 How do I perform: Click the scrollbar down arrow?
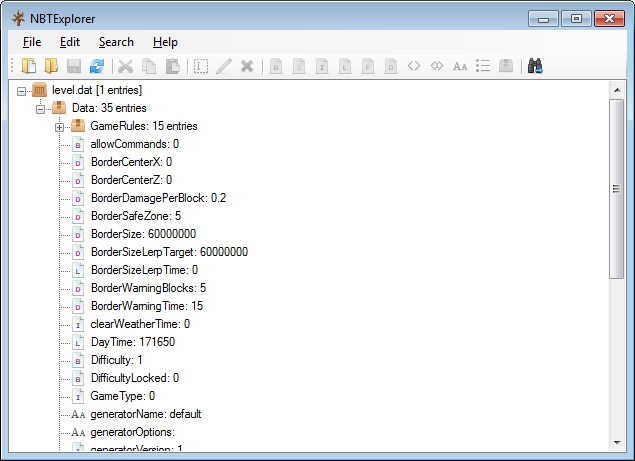coord(617,442)
